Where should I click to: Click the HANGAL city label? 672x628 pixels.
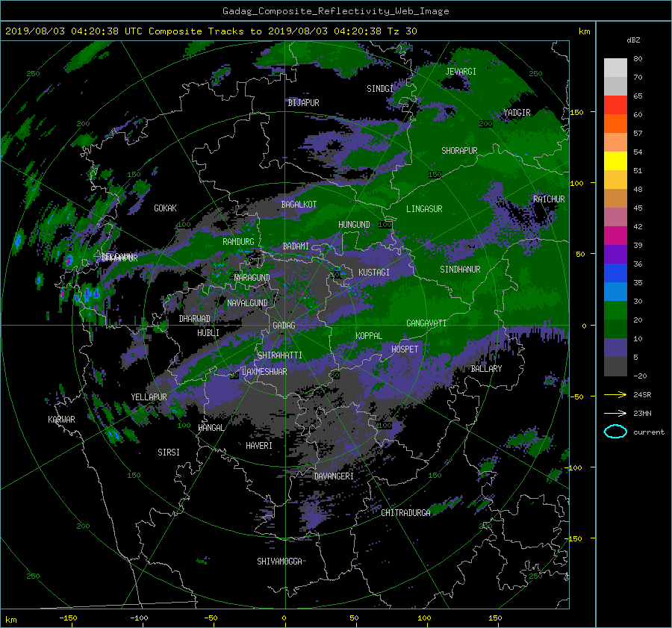(211, 428)
